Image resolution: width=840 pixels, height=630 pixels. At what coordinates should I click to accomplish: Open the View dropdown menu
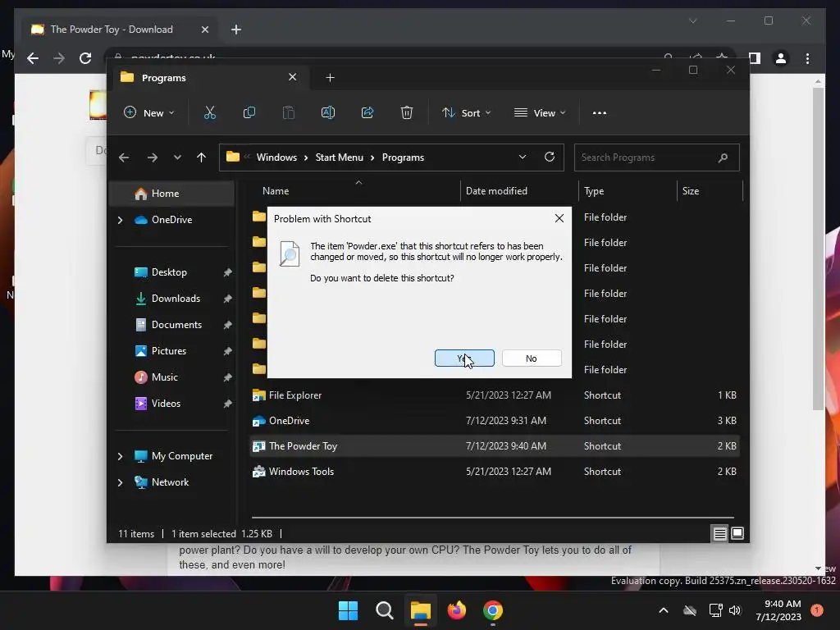tap(540, 113)
